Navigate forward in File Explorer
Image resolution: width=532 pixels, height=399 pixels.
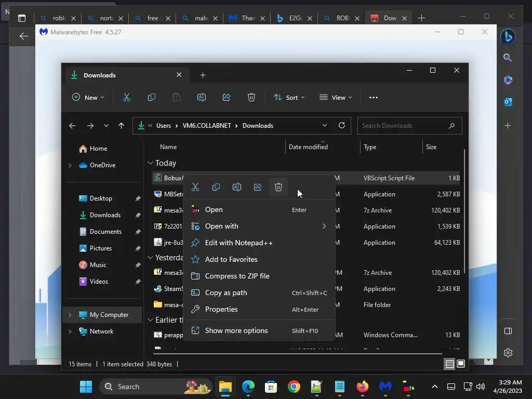pos(90,126)
